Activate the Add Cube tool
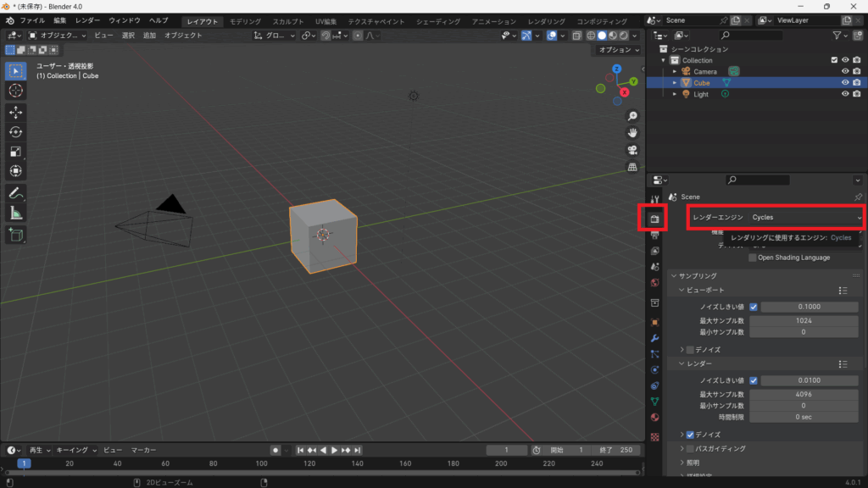868x488 pixels. (15, 234)
